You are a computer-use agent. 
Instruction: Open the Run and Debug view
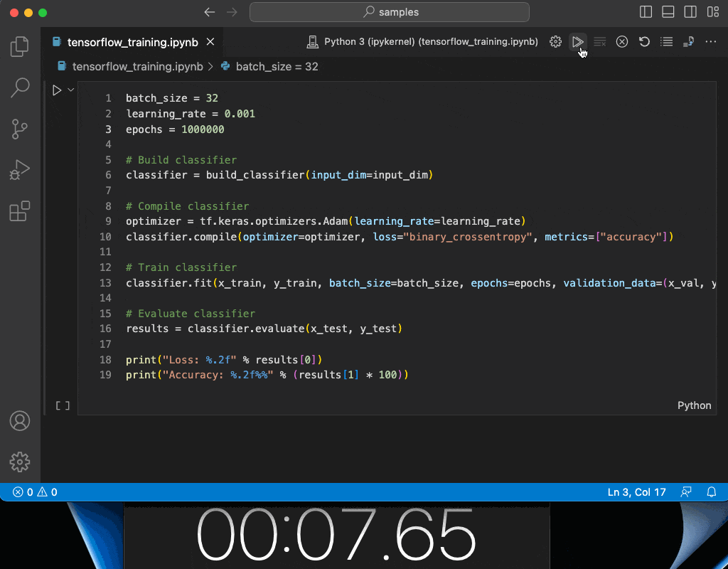(19, 169)
